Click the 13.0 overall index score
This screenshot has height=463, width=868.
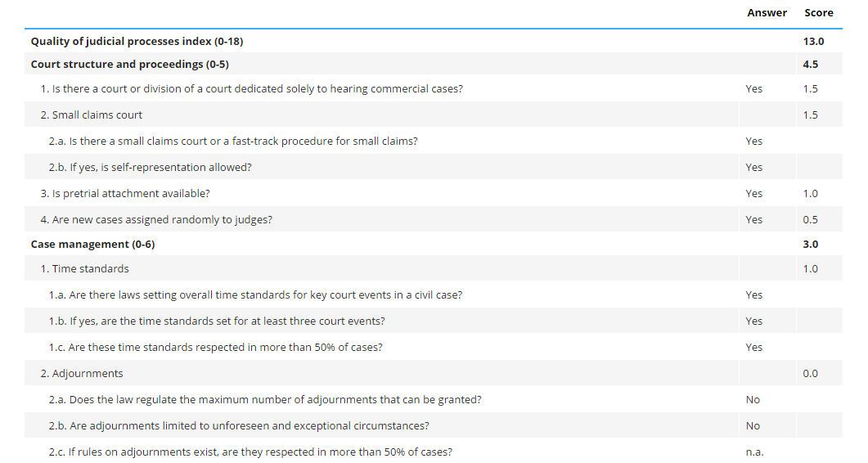coord(813,41)
